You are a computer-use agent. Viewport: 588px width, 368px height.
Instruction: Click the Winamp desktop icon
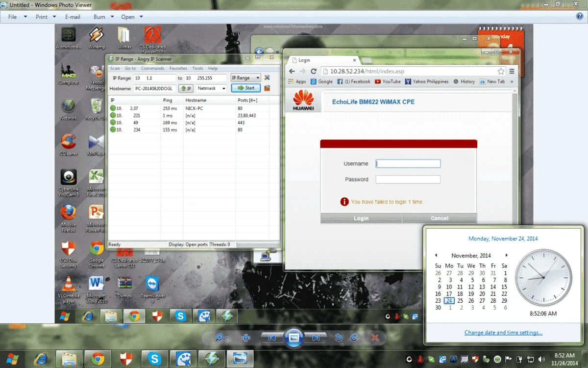coord(97,38)
